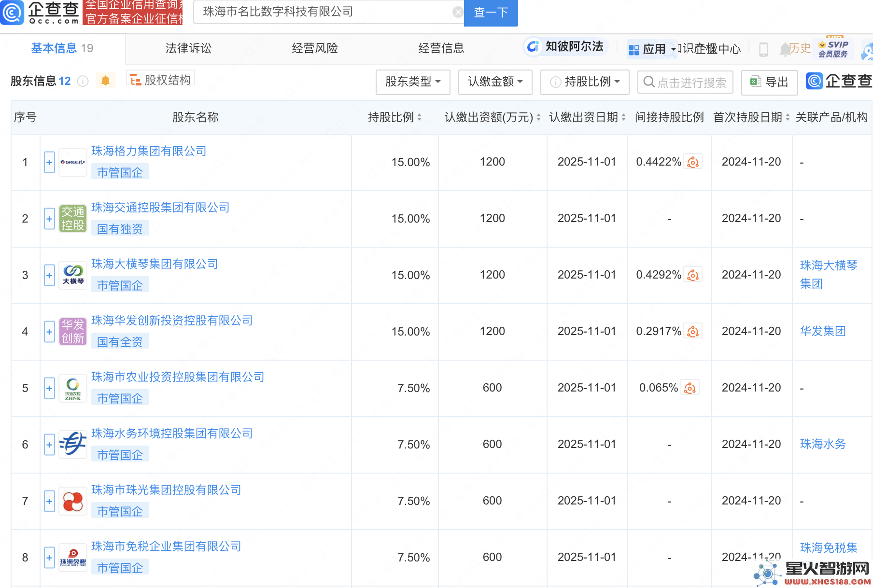Open related group 珠海水务
The height and width of the screenshot is (588, 873).
[x=823, y=444]
